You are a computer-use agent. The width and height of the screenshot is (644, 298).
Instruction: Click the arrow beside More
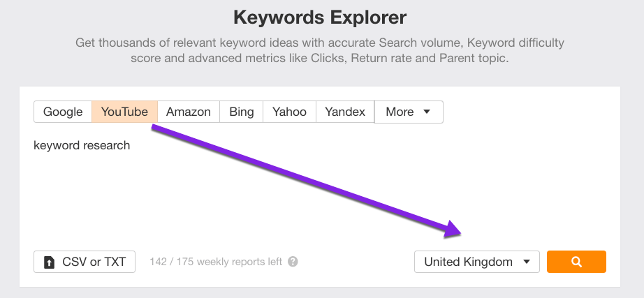[427, 112]
